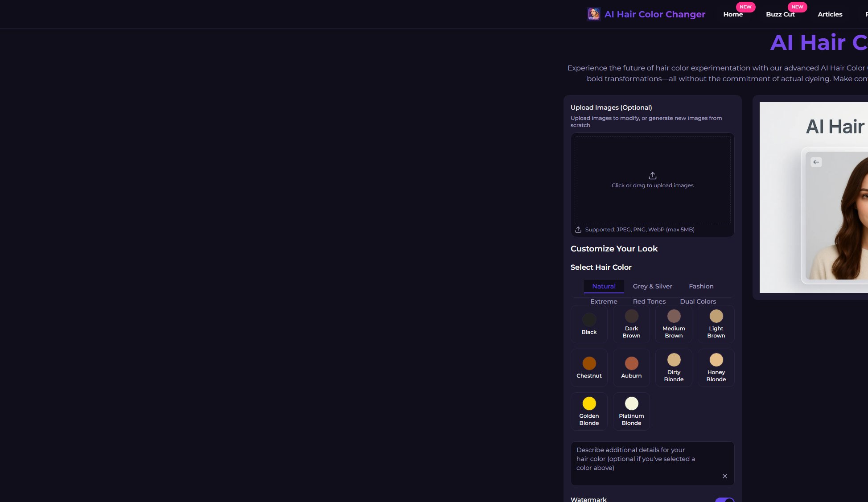The image size is (868, 502).
Task: Pick the Platinum Blonde color option
Action: (631, 411)
